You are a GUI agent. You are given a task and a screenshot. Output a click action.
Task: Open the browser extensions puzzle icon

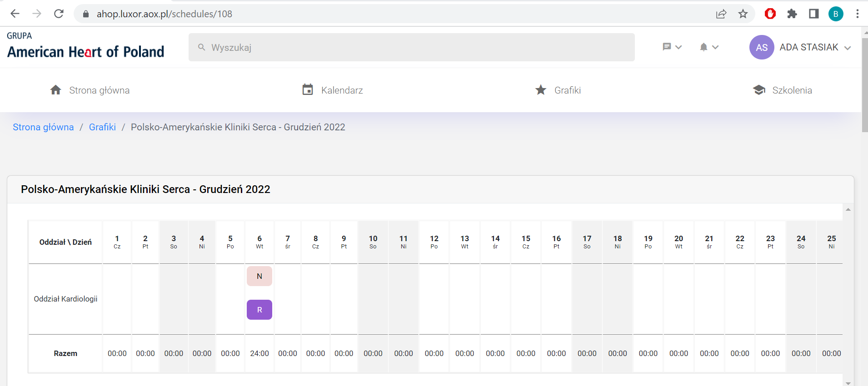(x=792, y=14)
